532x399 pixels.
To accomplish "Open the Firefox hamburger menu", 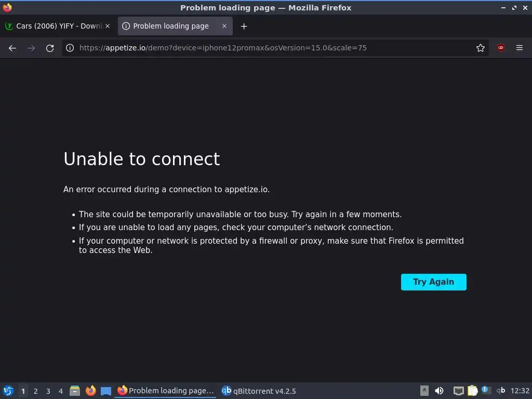I will pos(520,48).
